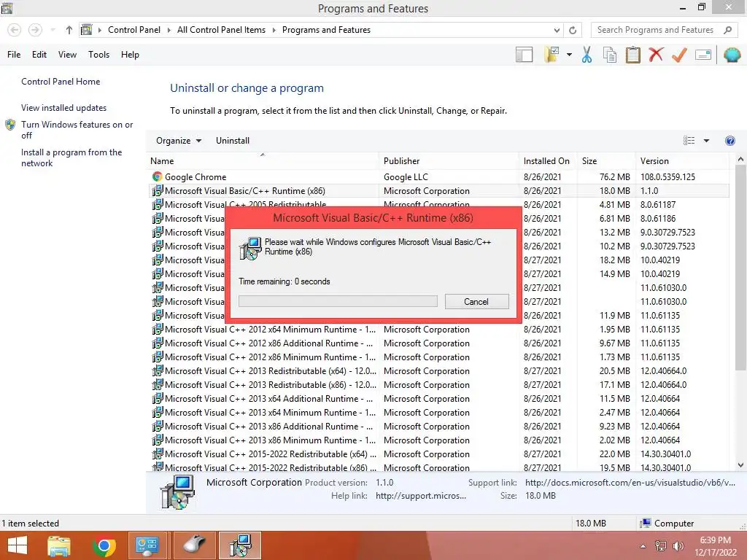
Task: Open the File menu
Action: pyautogui.click(x=14, y=55)
